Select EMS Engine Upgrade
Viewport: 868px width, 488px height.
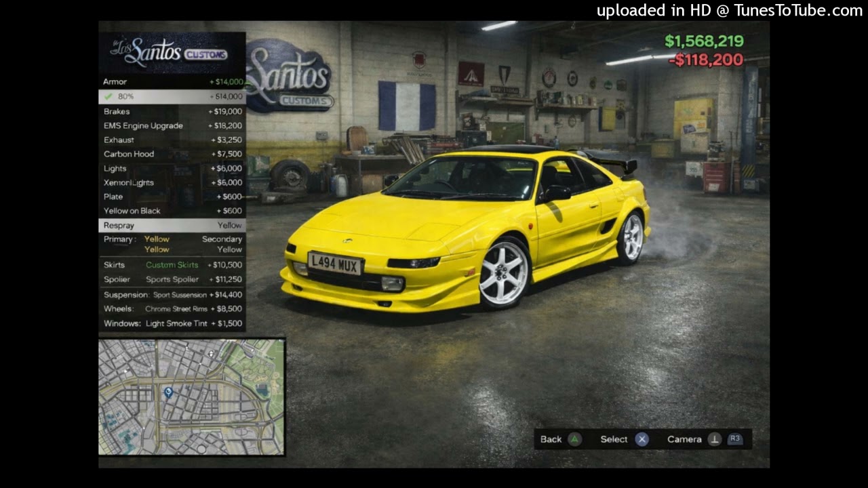[172, 126]
